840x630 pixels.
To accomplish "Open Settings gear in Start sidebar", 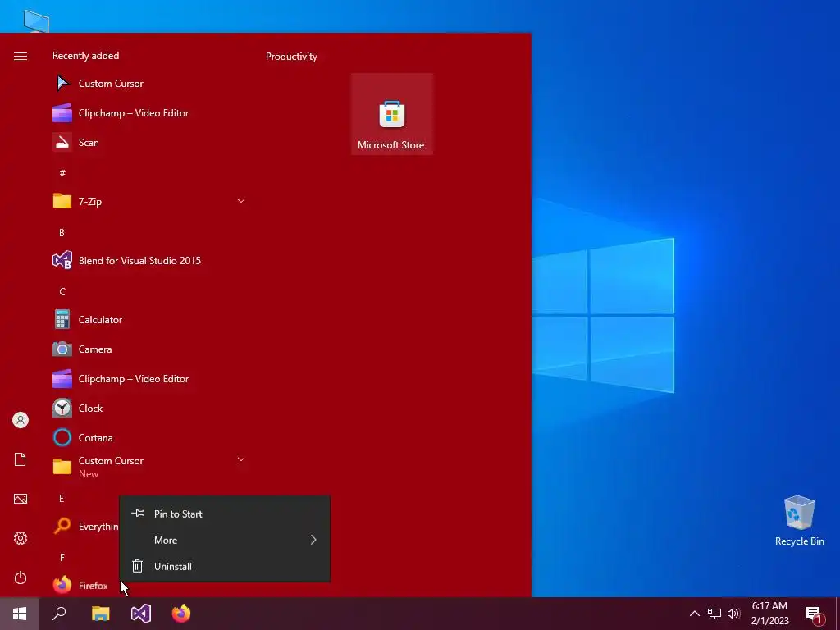I will tap(21, 538).
